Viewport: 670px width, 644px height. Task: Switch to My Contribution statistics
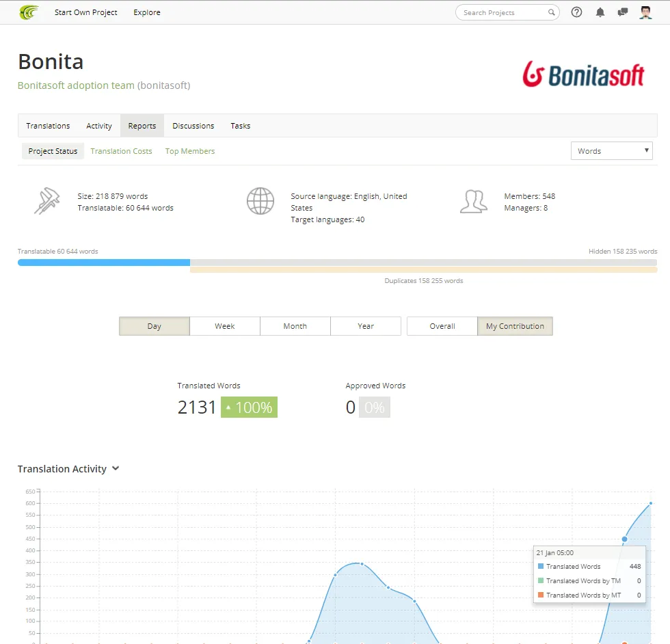pos(515,326)
